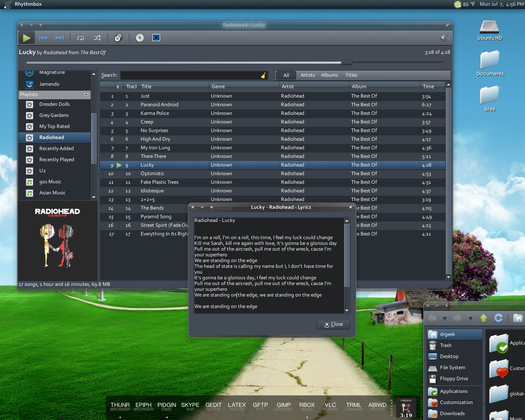The image size is (525, 420).
Task: Open the Recently Added playlist icon
Action: (30, 148)
